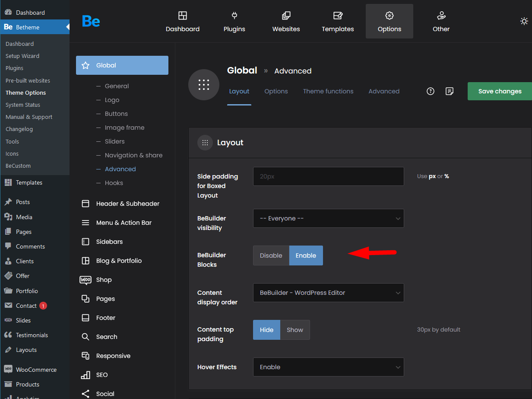The width and height of the screenshot is (532, 399).
Task: Switch to the Theme functions tab
Action: pos(328,91)
